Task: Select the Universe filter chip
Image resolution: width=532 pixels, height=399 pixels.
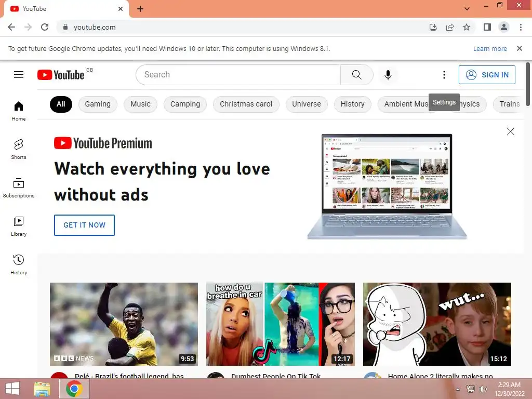Action: click(x=307, y=104)
